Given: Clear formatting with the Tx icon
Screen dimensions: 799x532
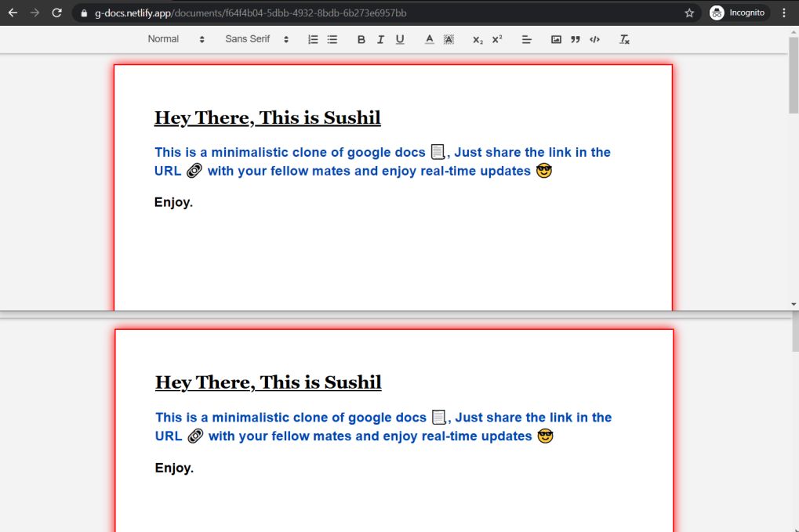Looking at the screenshot, I should coord(624,39).
